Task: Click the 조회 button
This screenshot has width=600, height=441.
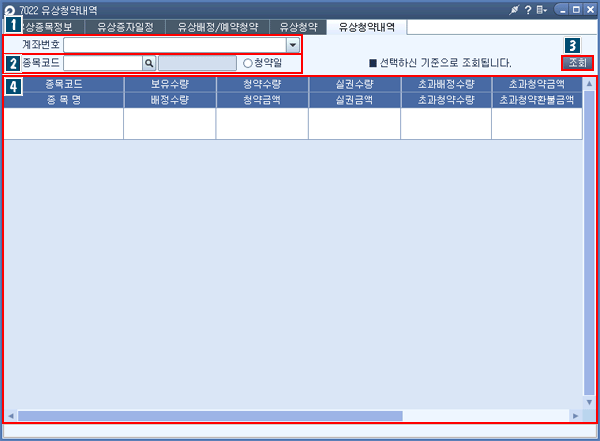Action: point(577,63)
